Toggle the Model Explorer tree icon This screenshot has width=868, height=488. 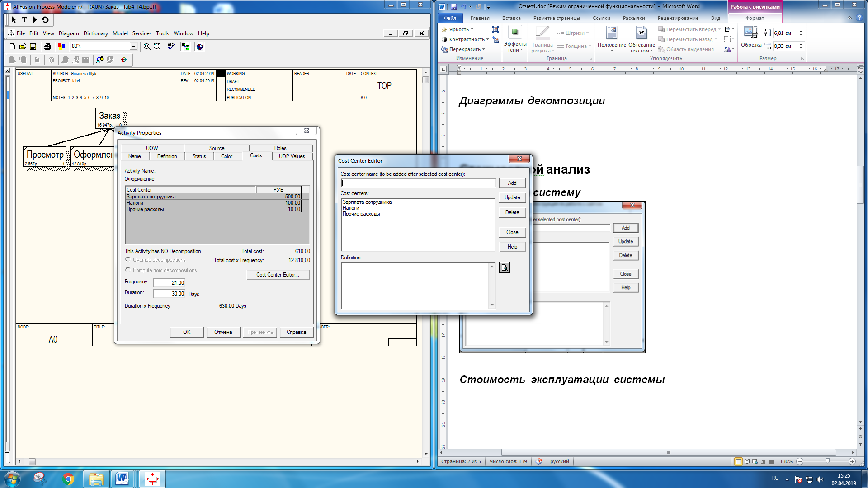click(185, 47)
